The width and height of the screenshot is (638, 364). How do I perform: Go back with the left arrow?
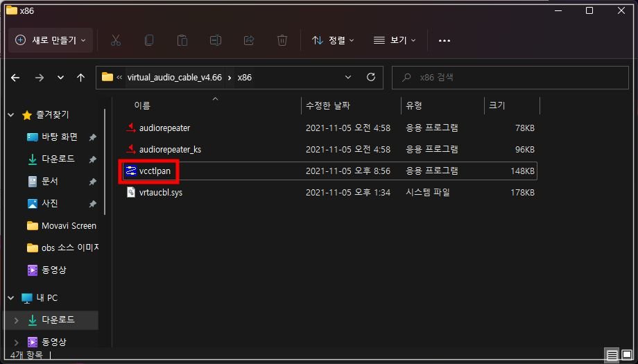tap(15, 77)
